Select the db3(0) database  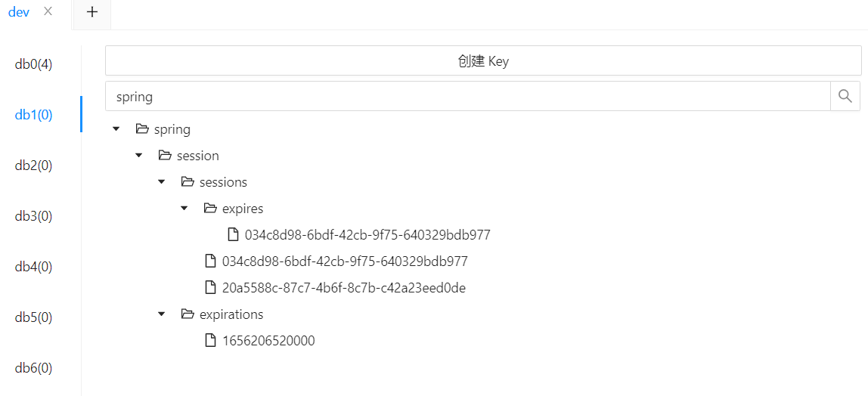34,216
